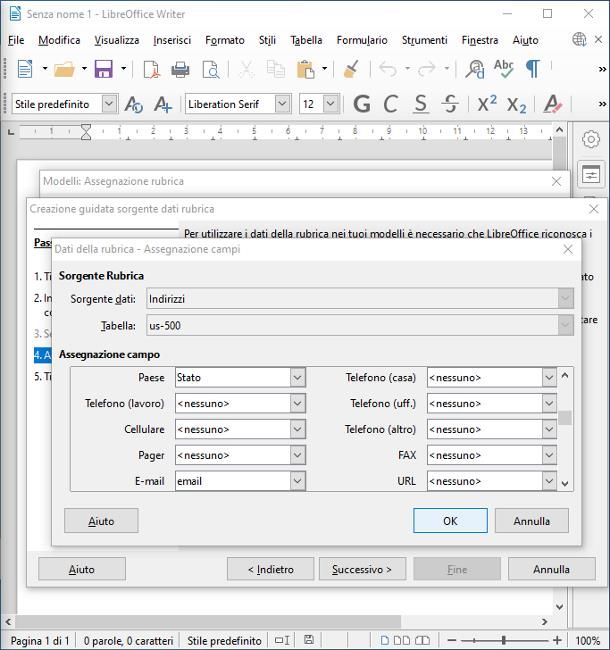Expand the Paese field dropdown
Screen dimensions: 610x650
click(298, 378)
